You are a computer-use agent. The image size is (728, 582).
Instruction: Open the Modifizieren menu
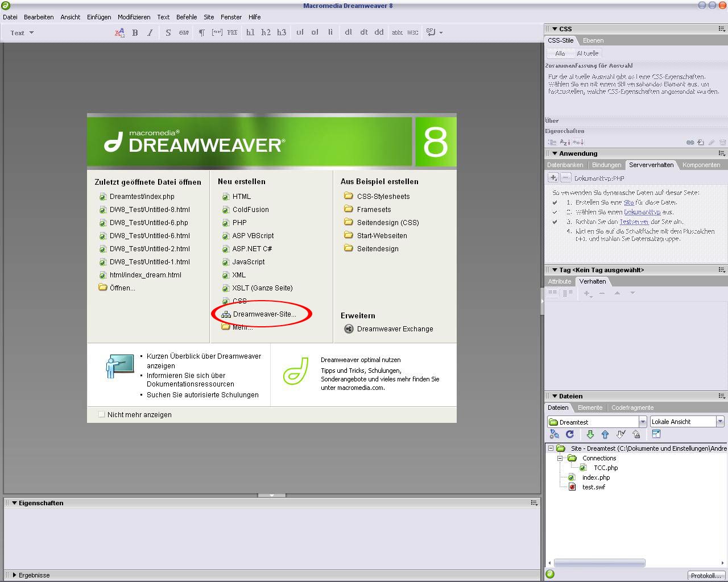(134, 17)
